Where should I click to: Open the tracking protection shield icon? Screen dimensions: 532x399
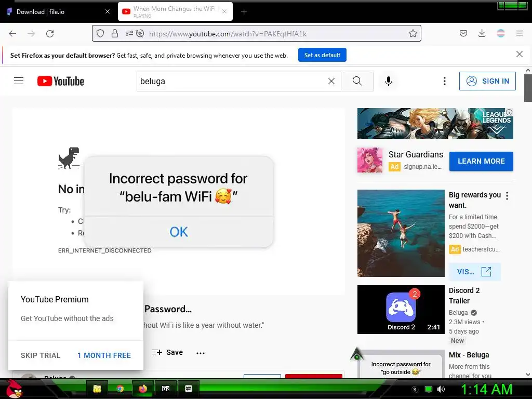(100, 33)
